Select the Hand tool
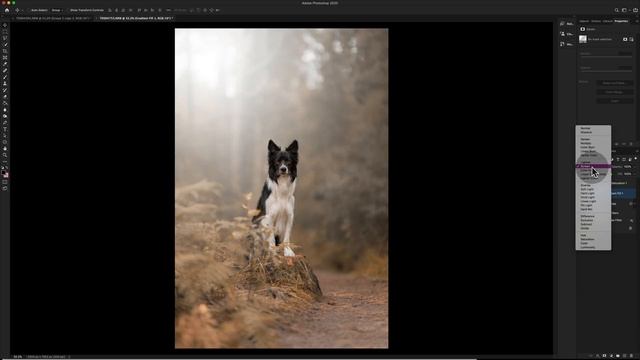 coord(5,149)
